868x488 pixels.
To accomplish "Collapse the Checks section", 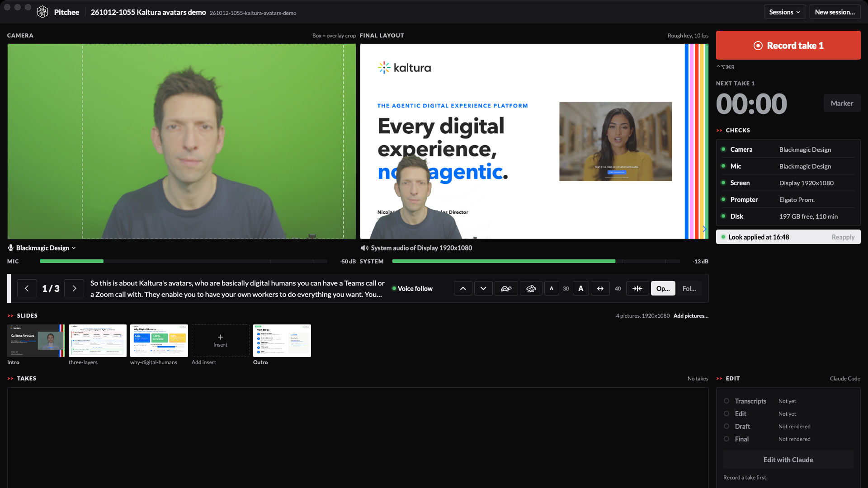I will 719,130.
